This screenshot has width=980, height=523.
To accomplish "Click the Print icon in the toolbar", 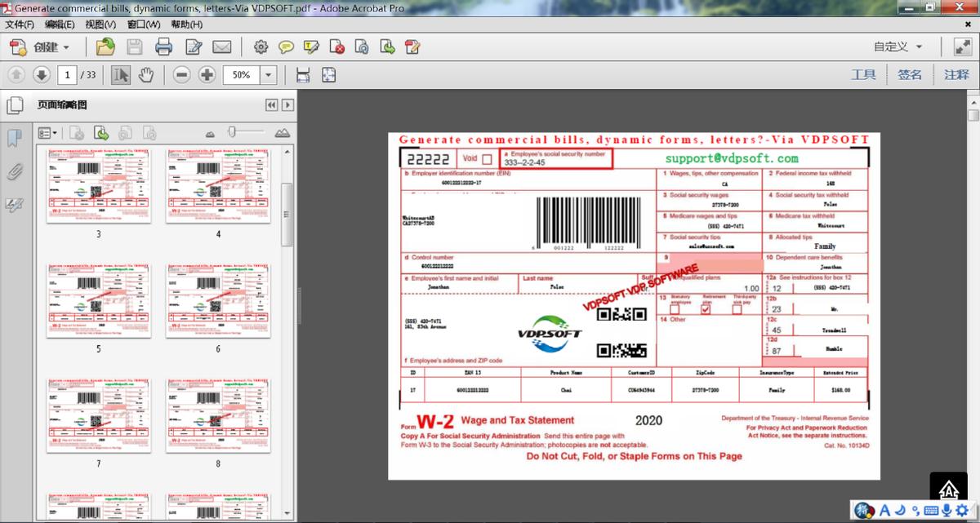I will 163,47.
